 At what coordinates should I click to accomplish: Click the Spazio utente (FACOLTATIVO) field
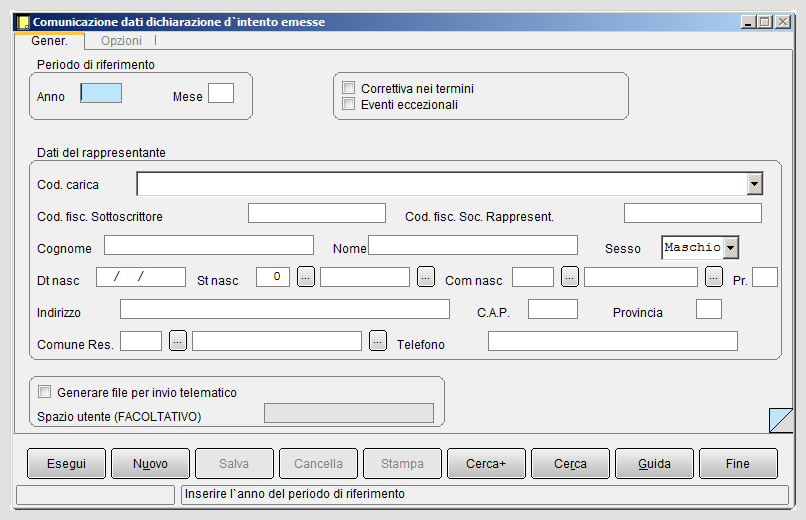click(x=349, y=413)
